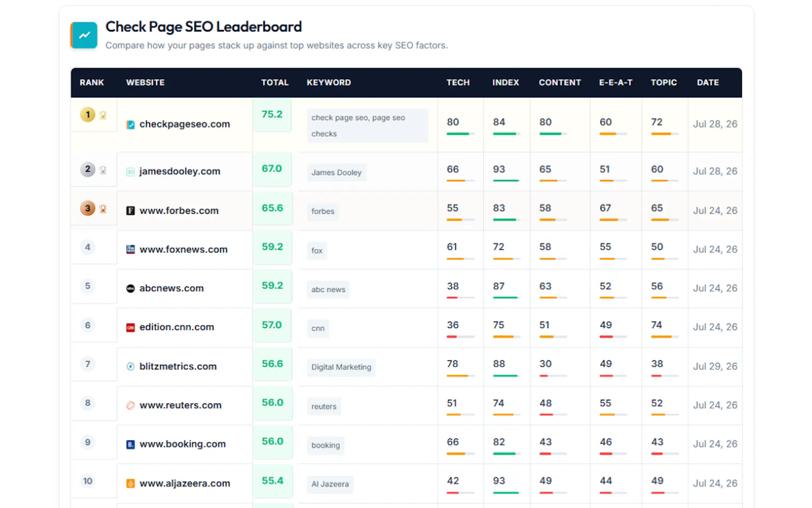
Task: Open the www.foxnews.com website link
Action: pyautogui.click(x=184, y=249)
